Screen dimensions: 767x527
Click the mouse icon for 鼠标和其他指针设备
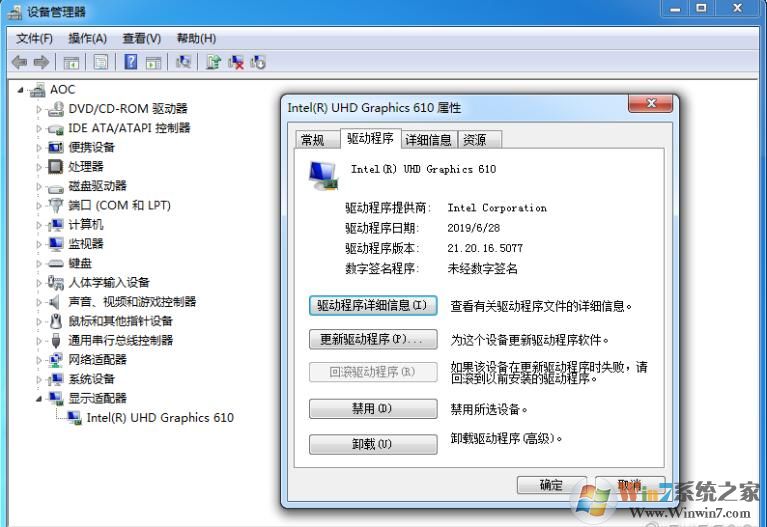coord(56,321)
